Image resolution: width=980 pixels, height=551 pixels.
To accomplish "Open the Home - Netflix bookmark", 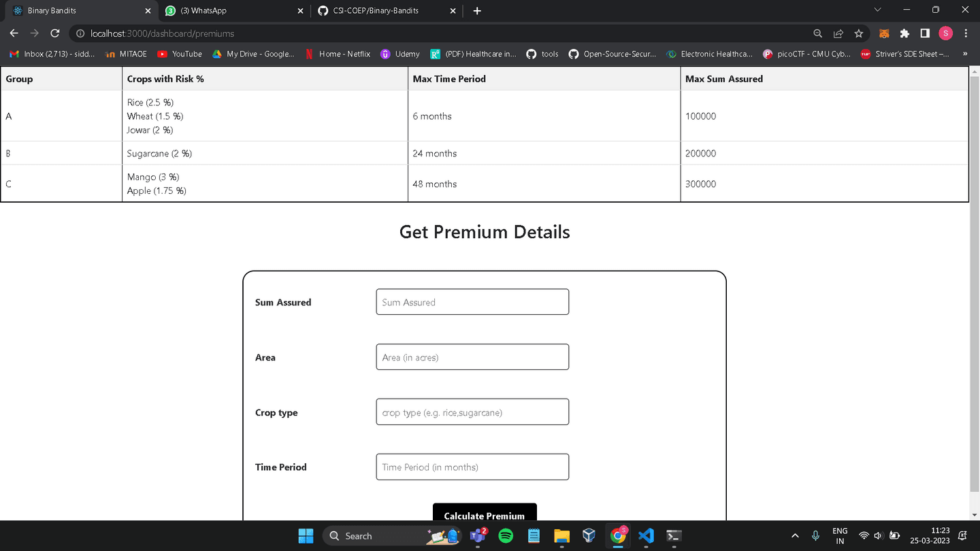I will (338, 54).
